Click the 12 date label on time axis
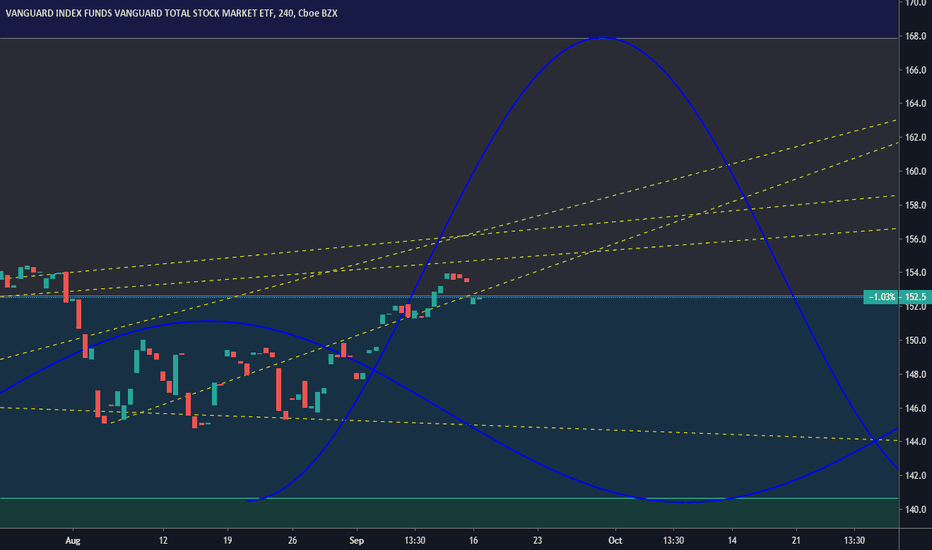Image resolution: width=932 pixels, height=550 pixels. 163,540
